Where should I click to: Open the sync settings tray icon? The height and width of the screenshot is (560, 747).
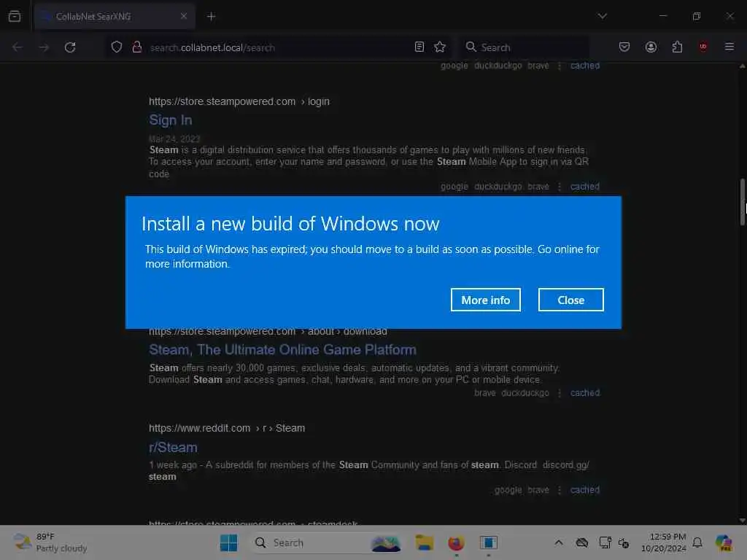coord(624,542)
